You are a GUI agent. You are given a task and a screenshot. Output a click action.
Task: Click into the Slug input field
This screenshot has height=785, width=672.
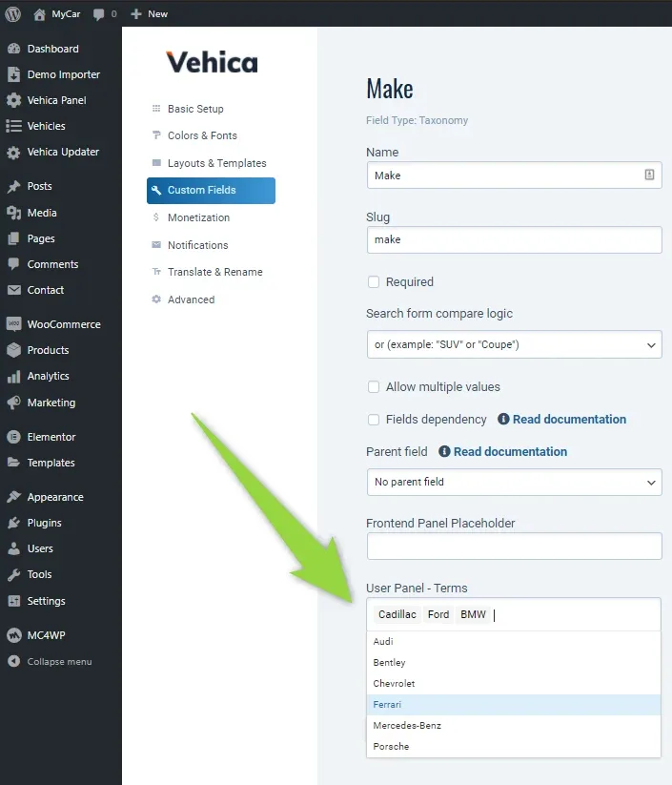click(515, 239)
